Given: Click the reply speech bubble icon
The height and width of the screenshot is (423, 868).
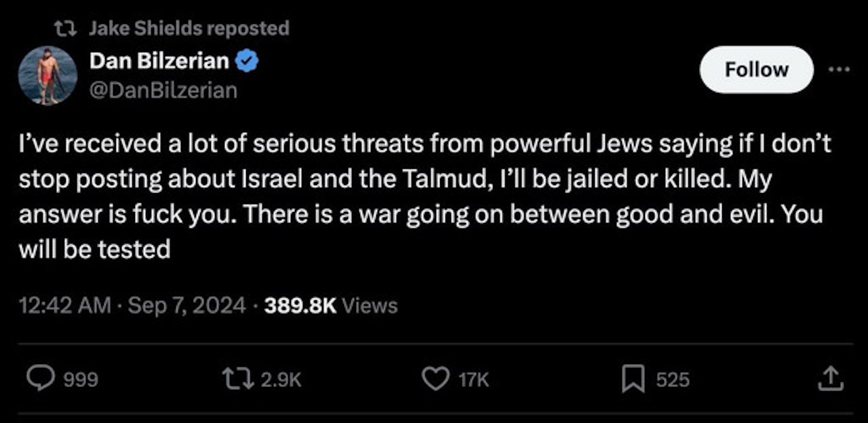Looking at the screenshot, I should click(40, 379).
